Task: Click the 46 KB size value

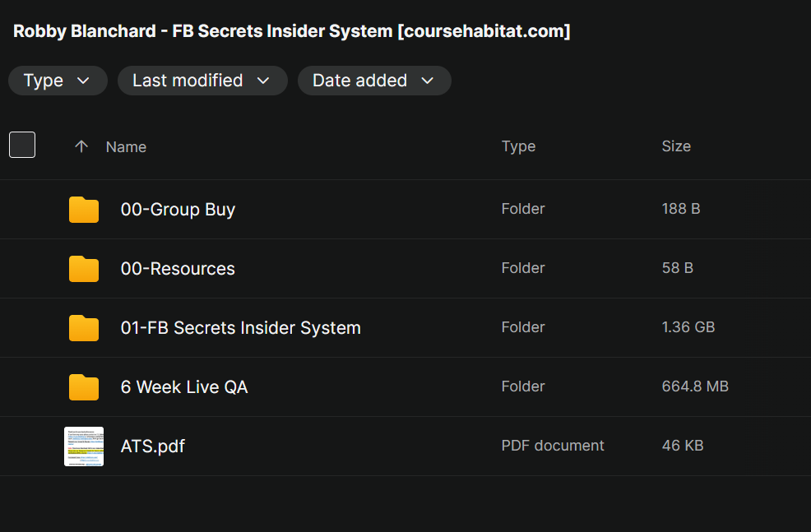Action: [x=683, y=446]
